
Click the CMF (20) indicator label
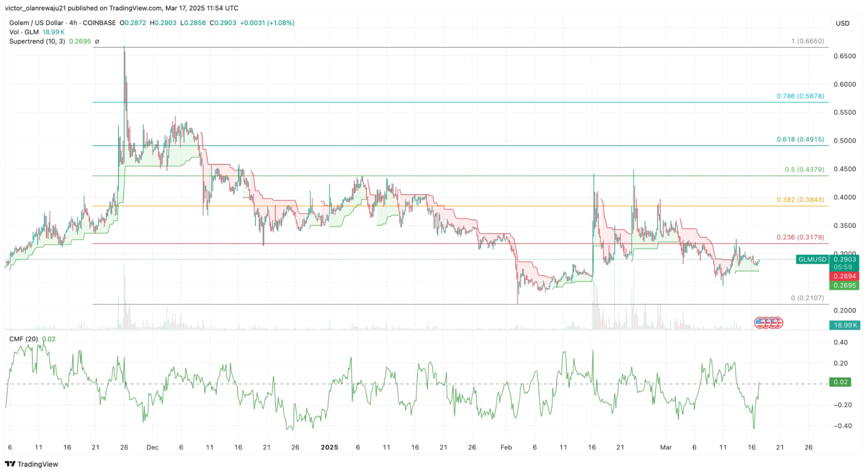coord(23,338)
